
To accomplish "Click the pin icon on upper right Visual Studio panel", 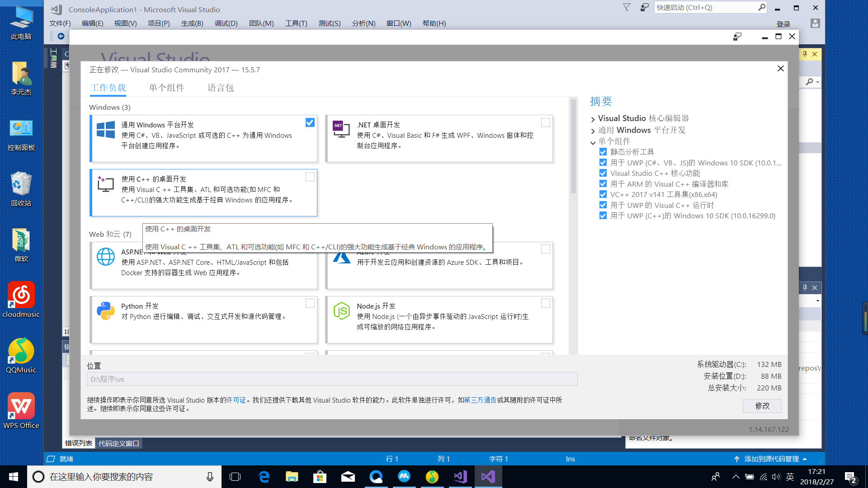I will coord(805,54).
